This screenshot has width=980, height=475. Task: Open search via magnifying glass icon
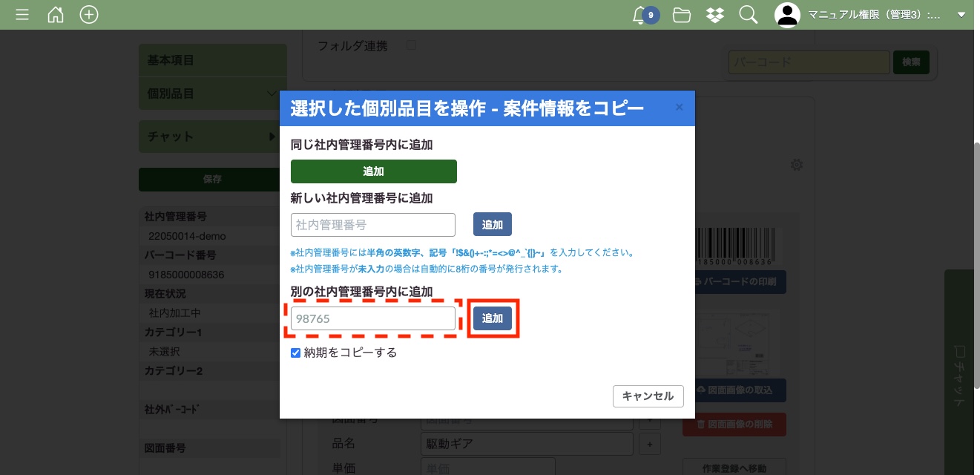coord(748,15)
